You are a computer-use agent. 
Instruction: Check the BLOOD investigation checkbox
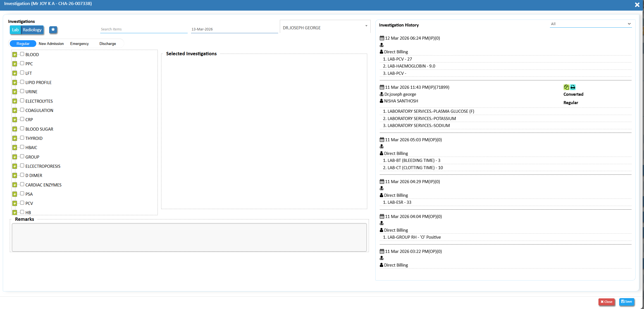(22, 54)
